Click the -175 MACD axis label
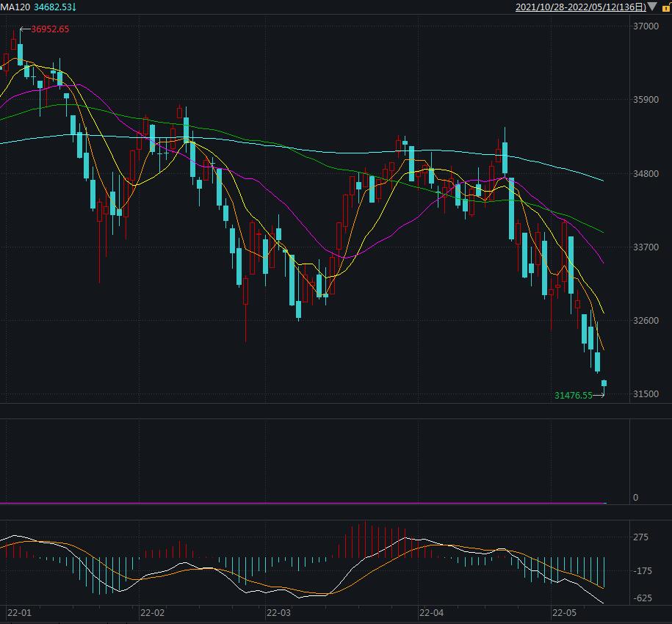Screen dimensions: 672x624 pos(643,571)
